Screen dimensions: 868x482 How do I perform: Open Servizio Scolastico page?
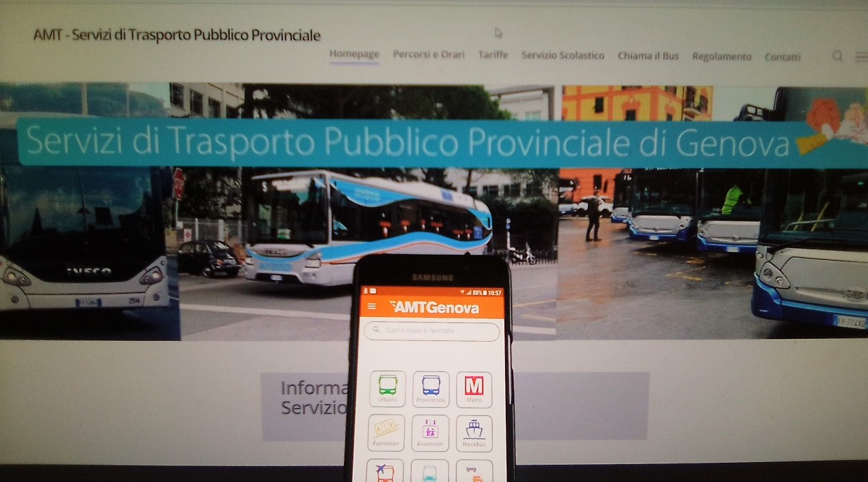click(563, 55)
